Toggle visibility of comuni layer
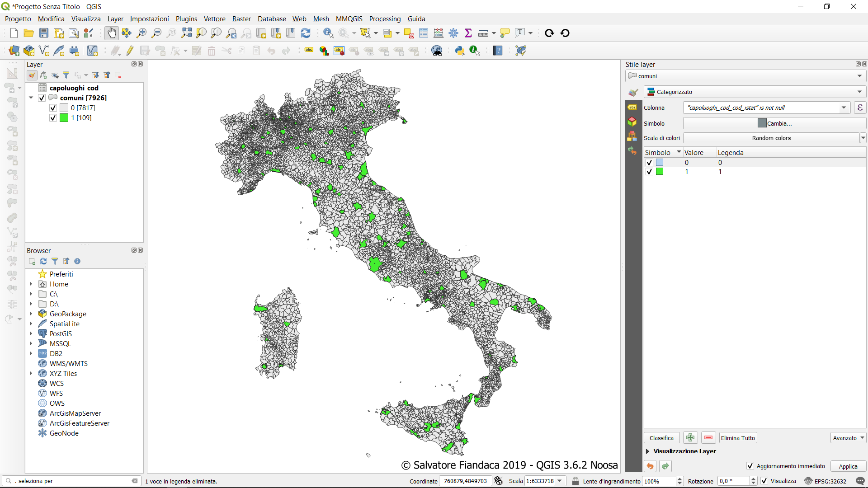Viewport: 868px width, 488px height. click(42, 98)
